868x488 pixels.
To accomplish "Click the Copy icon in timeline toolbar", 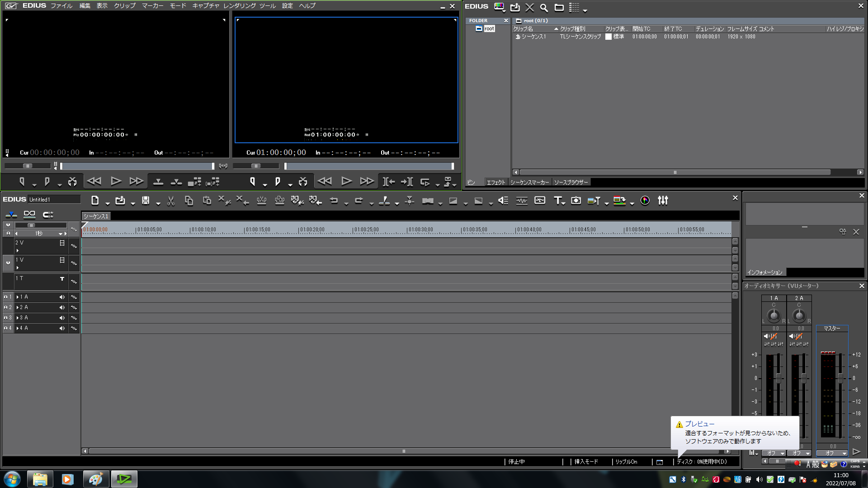I will click(189, 201).
